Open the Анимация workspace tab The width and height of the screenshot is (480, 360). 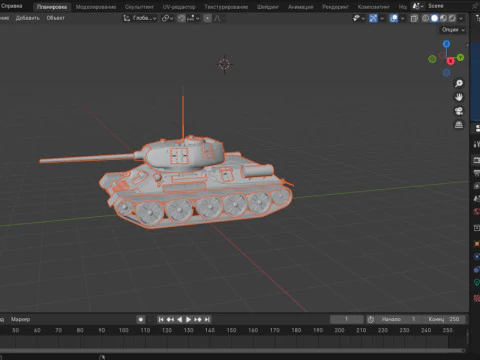coord(300,7)
